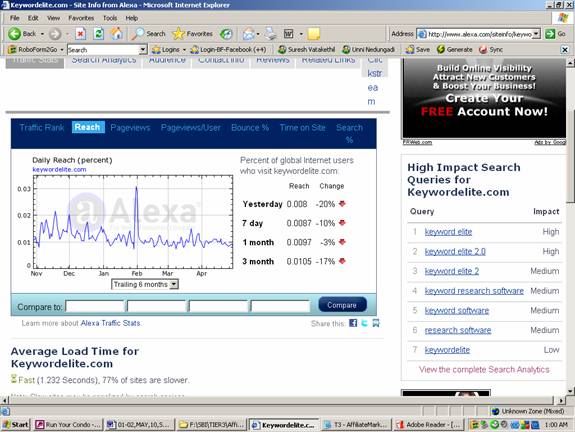Click the first Compare to input field
Image resolution: width=575 pixels, height=432 pixels.
(95, 306)
